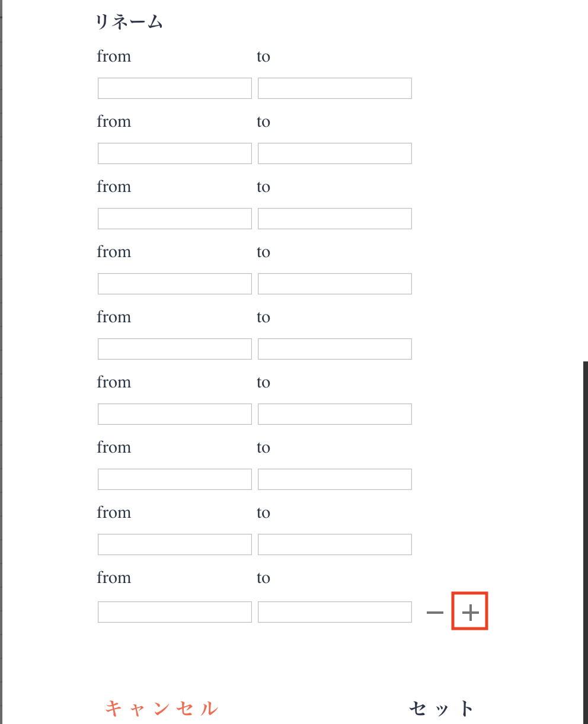Click the third row's from text box

[175, 219]
